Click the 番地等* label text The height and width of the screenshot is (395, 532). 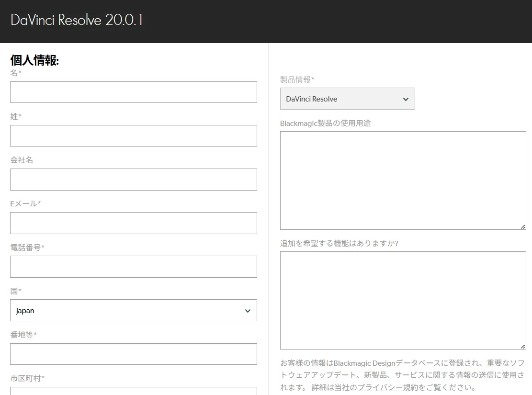point(23,335)
